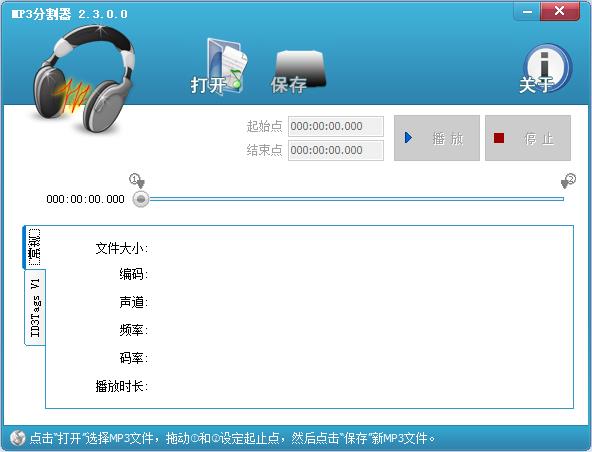Click the status bar hint text

pos(232,438)
